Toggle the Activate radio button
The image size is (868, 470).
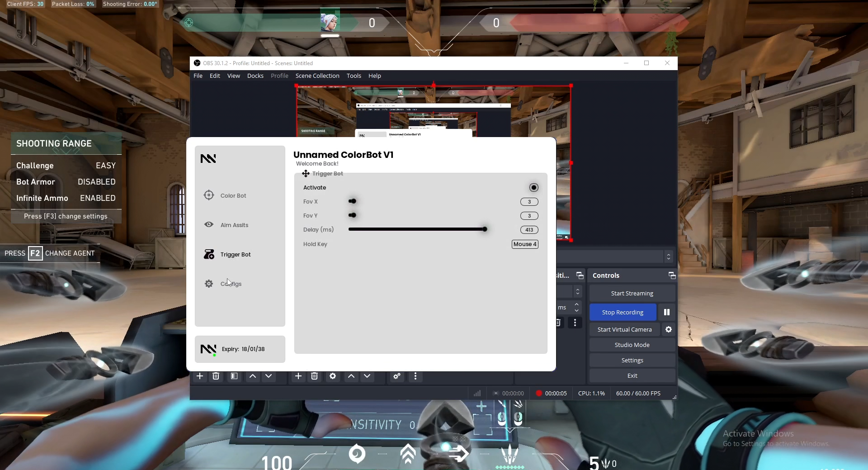click(534, 187)
